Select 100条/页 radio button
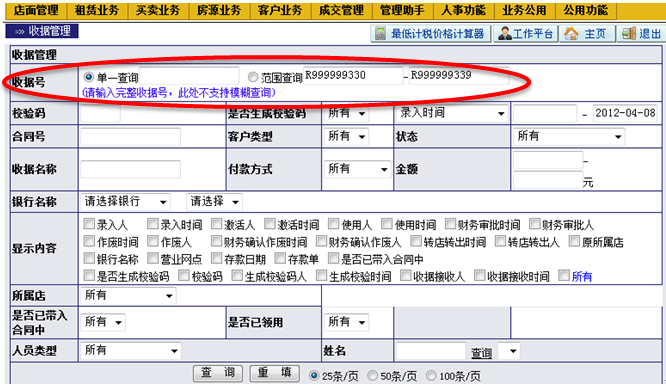 click(431, 376)
